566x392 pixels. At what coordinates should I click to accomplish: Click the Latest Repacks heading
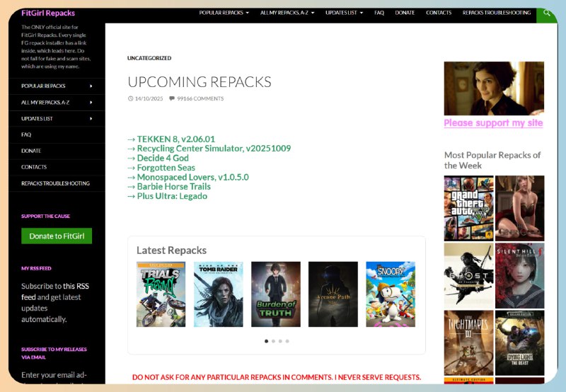point(171,250)
